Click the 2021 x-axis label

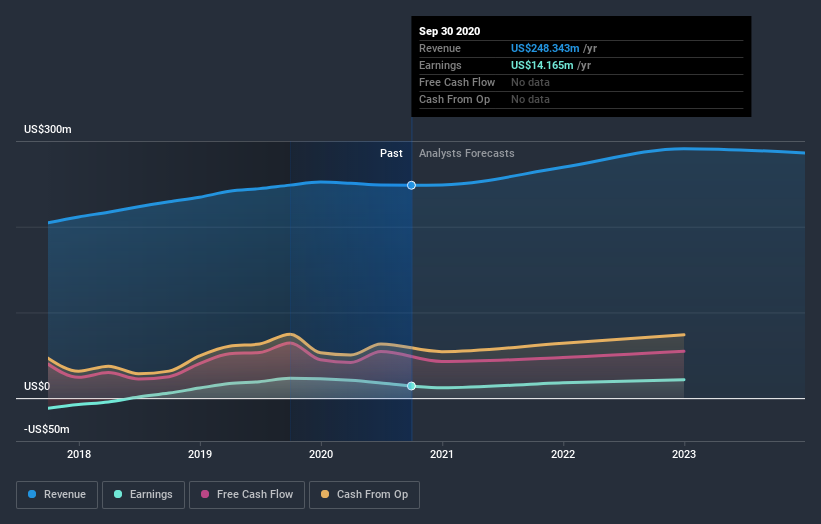coord(442,454)
